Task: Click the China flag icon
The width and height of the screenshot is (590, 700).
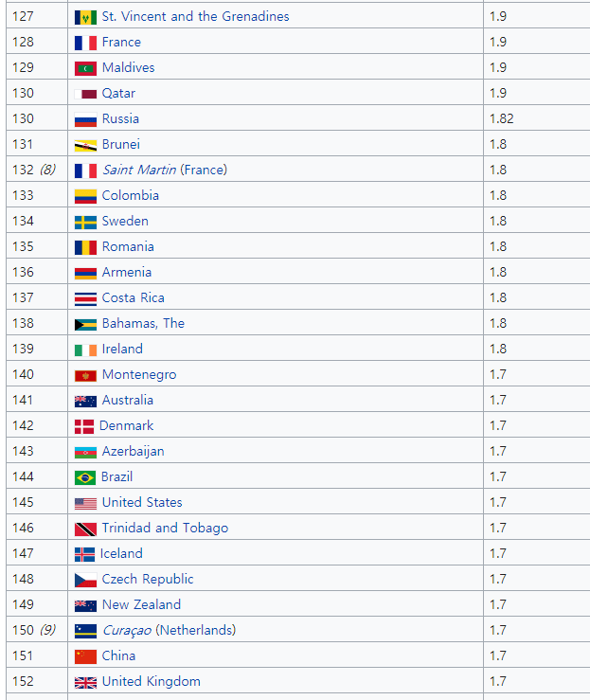Action: pyautogui.click(x=85, y=656)
